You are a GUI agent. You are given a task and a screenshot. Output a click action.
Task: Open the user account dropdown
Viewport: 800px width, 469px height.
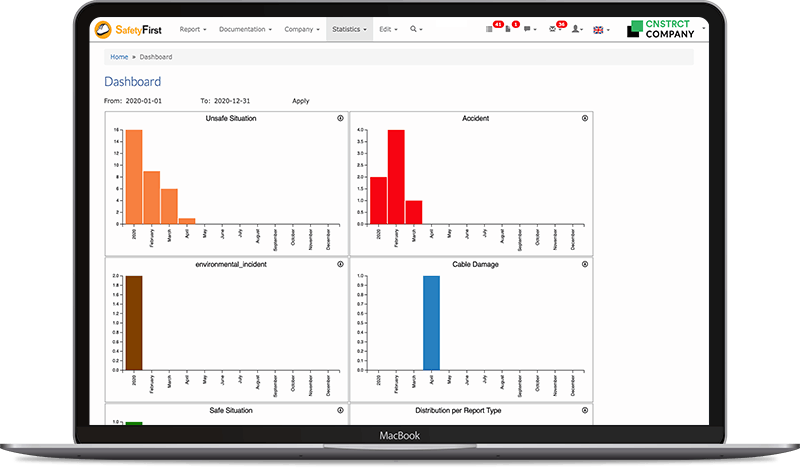point(577,29)
